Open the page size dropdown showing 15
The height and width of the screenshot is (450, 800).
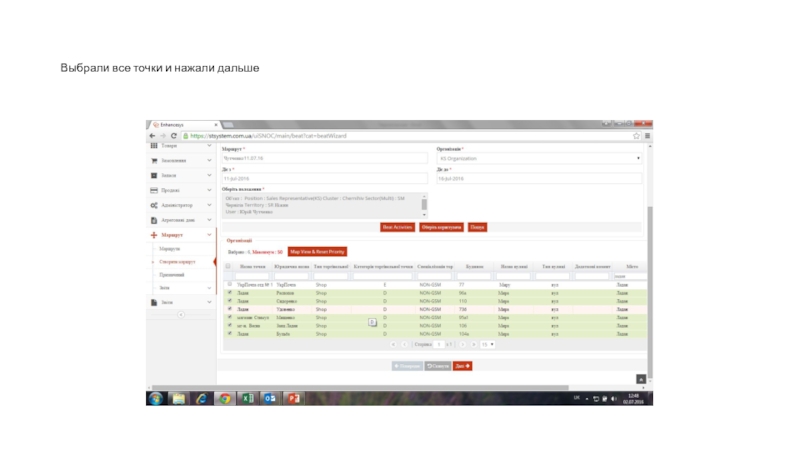486,344
